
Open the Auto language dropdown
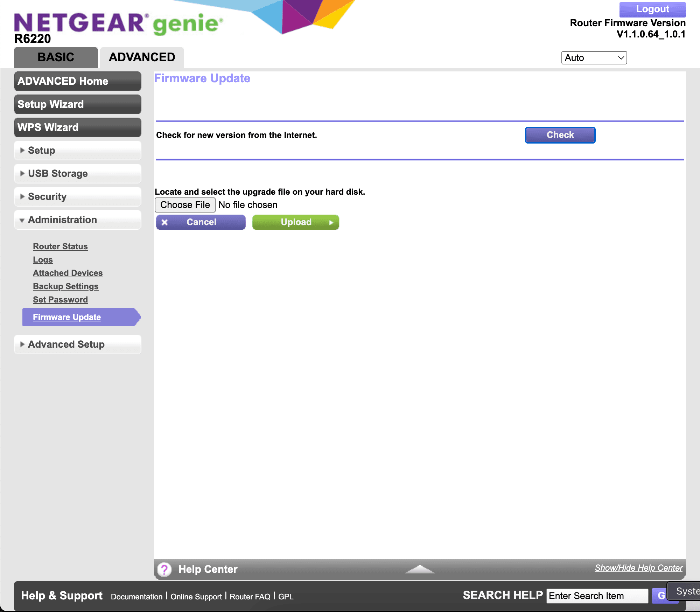pyautogui.click(x=594, y=58)
